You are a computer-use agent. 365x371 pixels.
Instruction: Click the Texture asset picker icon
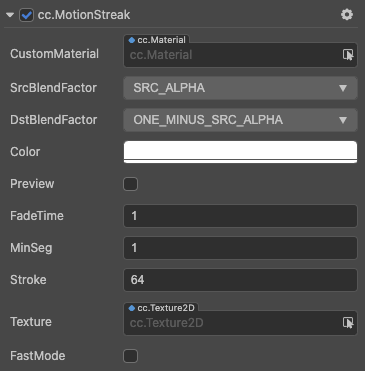click(348, 323)
